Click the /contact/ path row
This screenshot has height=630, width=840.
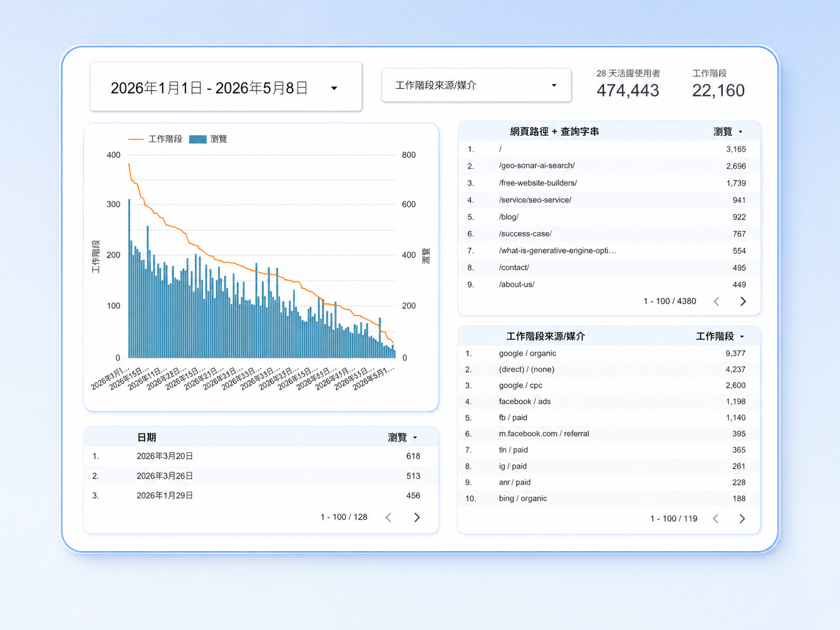click(609, 267)
